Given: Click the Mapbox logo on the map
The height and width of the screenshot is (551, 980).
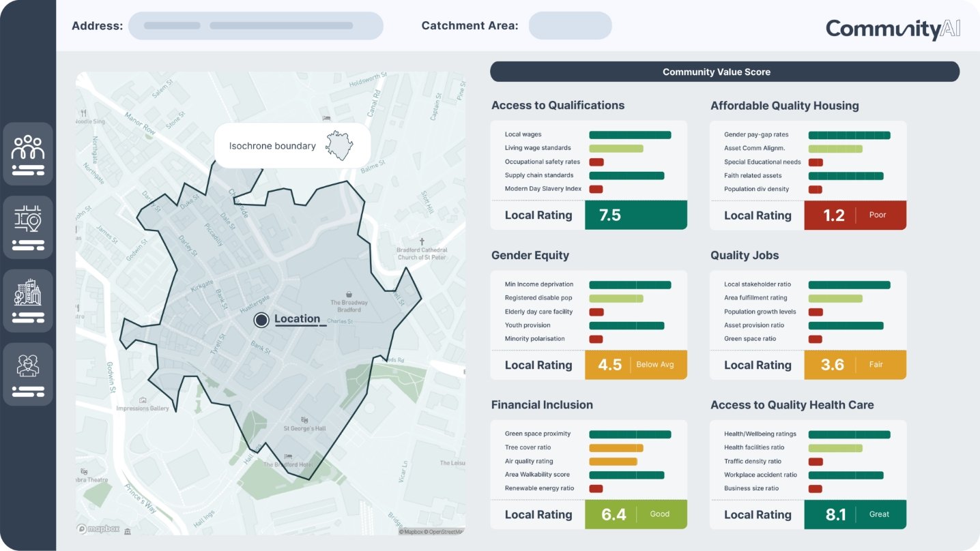Looking at the screenshot, I should [98, 528].
